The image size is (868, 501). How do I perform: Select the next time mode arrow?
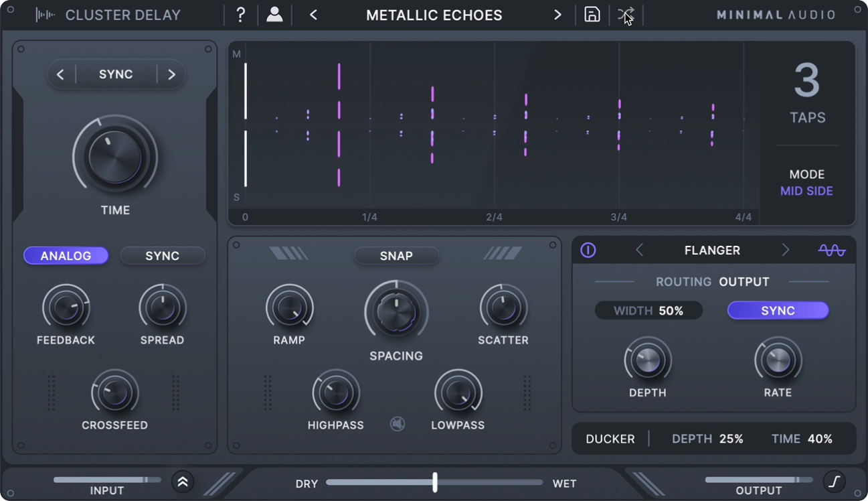click(171, 74)
